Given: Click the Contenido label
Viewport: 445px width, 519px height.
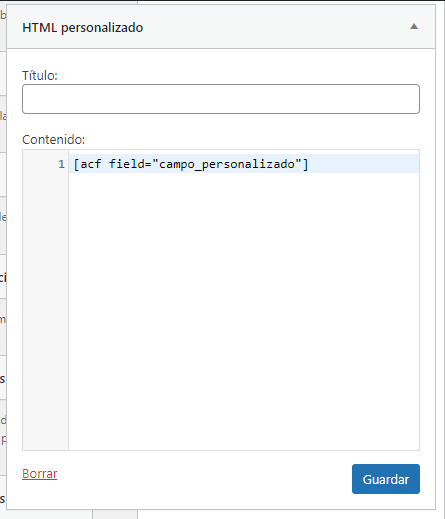Looking at the screenshot, I should [53, 140].
